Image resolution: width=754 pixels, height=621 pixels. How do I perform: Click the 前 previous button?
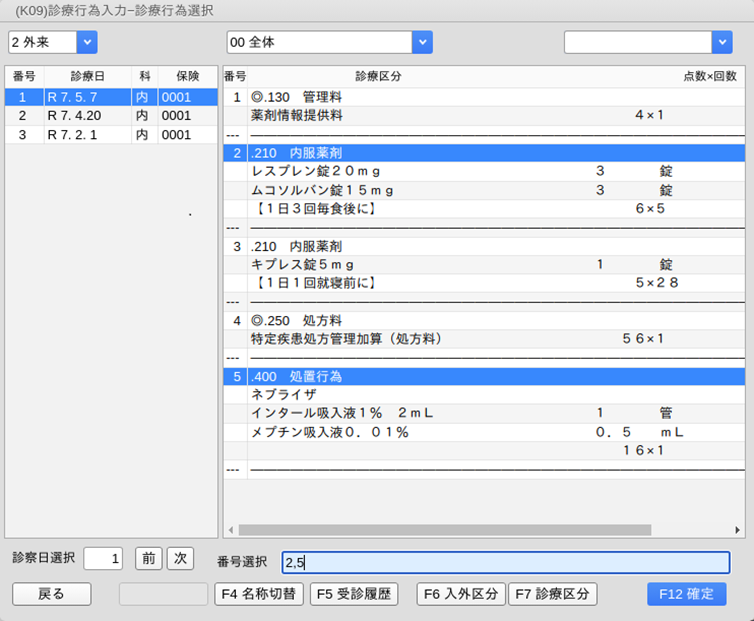[148, 559]
